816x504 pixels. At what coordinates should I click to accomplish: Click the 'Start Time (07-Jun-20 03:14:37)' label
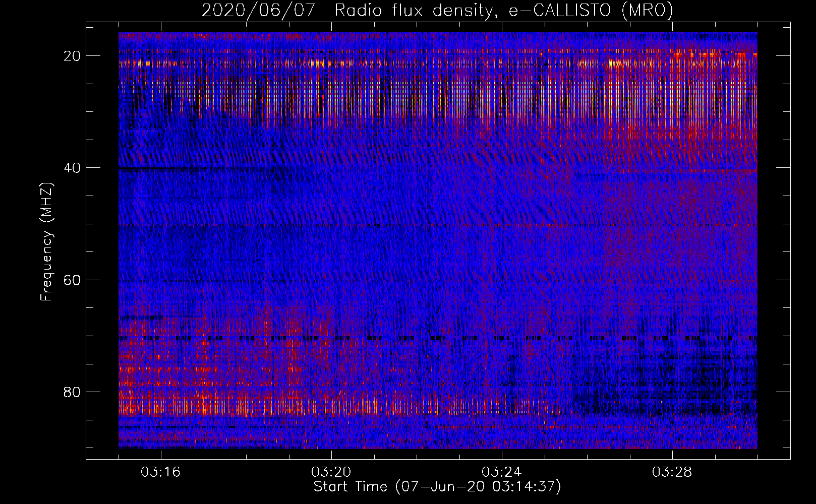point(437,487)
